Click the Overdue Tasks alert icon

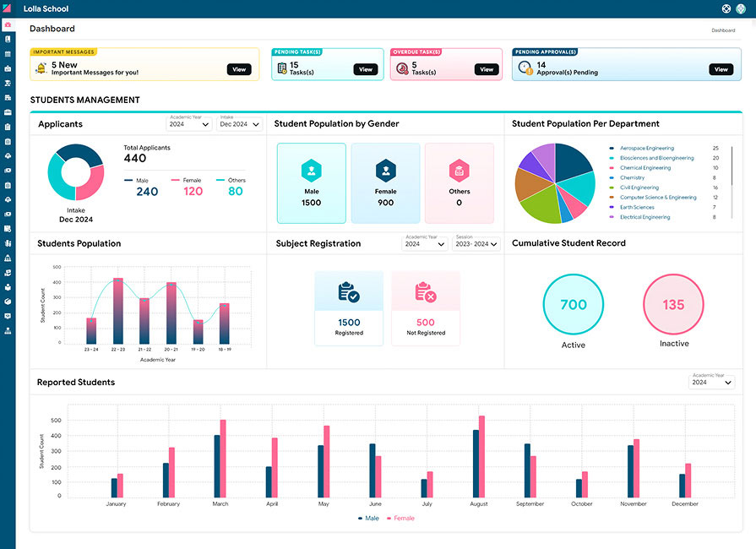click(x=401, y=68)
